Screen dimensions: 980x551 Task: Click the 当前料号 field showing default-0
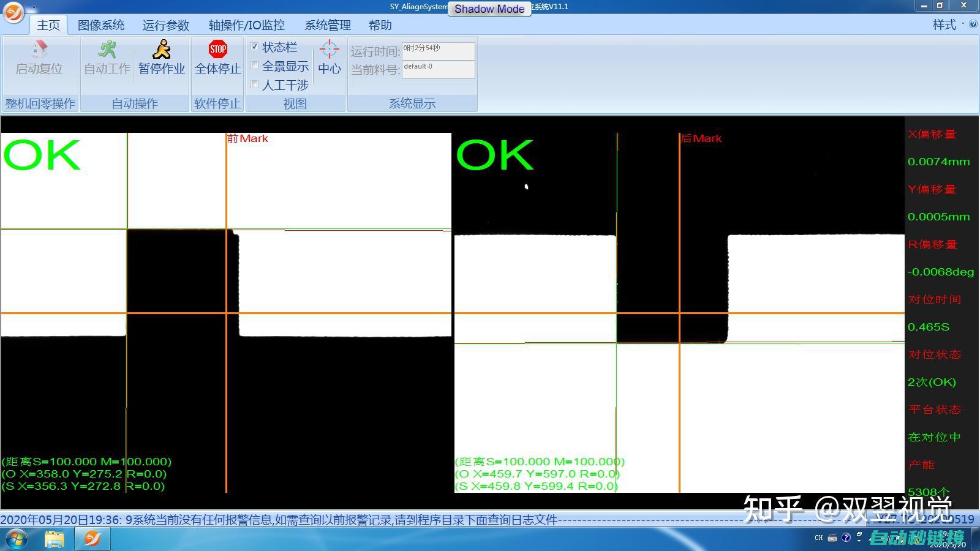(438, 70)
